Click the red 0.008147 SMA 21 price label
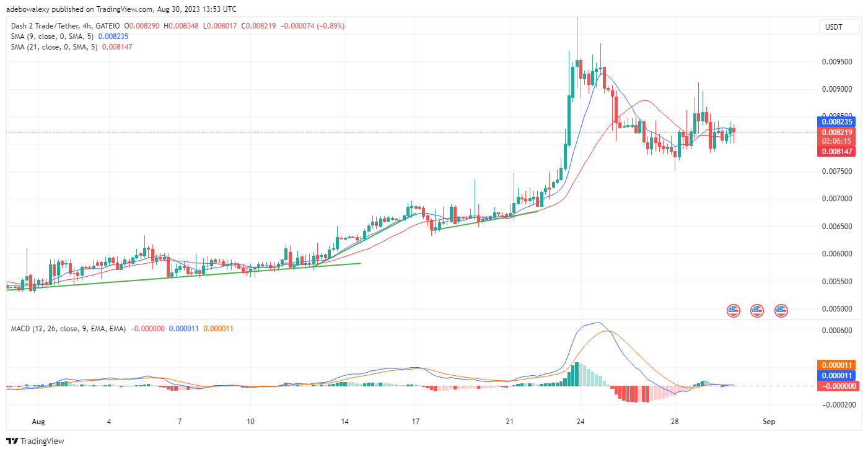The image size is (868, 452). [837, 151]
